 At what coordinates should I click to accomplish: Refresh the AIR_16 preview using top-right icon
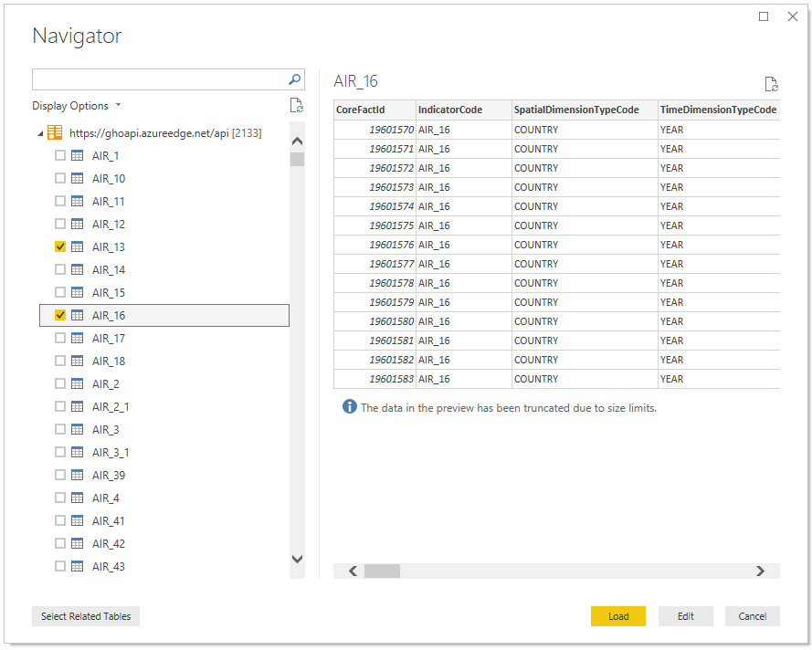(x=771, y=85)
